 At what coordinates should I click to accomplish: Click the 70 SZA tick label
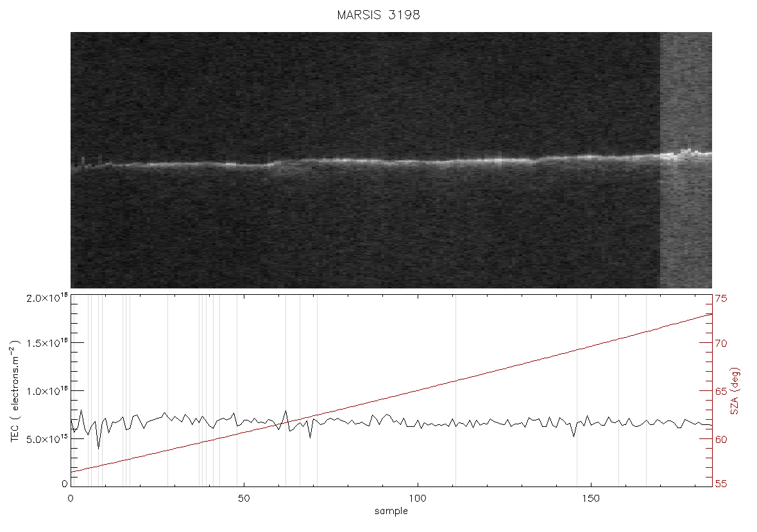coord(721,344)
